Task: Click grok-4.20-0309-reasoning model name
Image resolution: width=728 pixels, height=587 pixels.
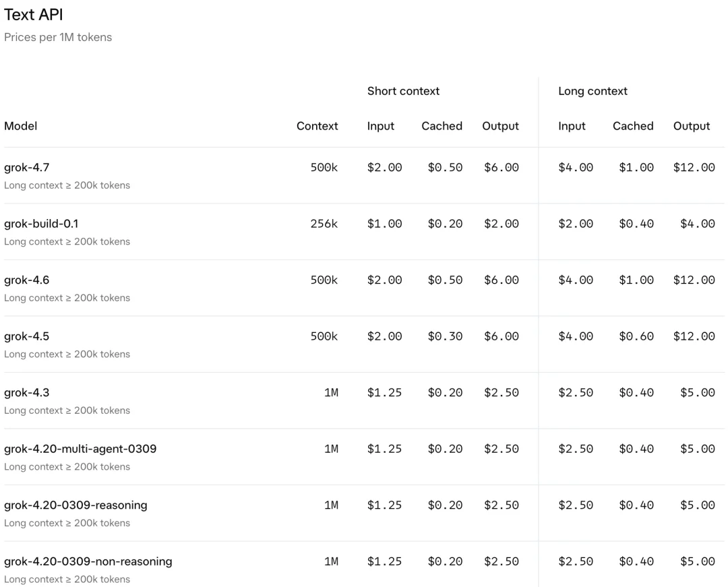Action: [75, 505]
